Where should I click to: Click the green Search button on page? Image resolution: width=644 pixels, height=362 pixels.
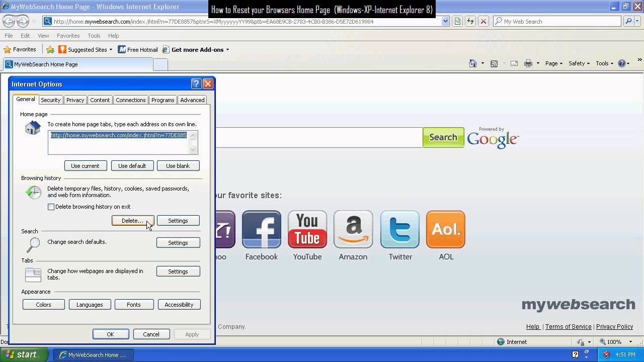(443, 137)
